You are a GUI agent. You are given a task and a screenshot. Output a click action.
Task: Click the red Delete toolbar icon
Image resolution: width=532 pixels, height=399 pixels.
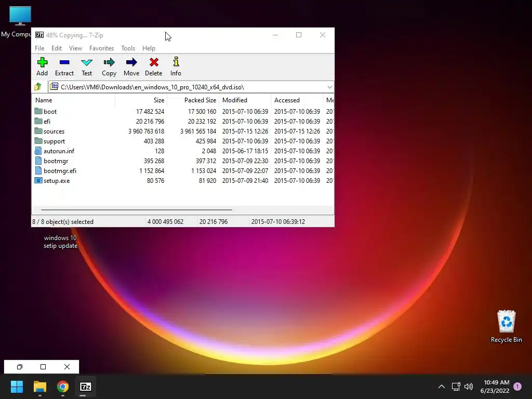click(154, 62)
